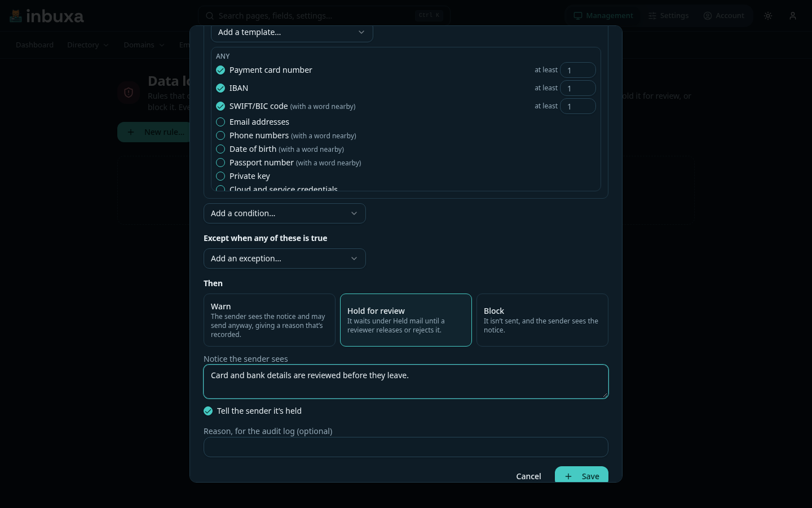The image size is (812, 508).
Task: Open the Add an exception dropdown
Action: 285,259
